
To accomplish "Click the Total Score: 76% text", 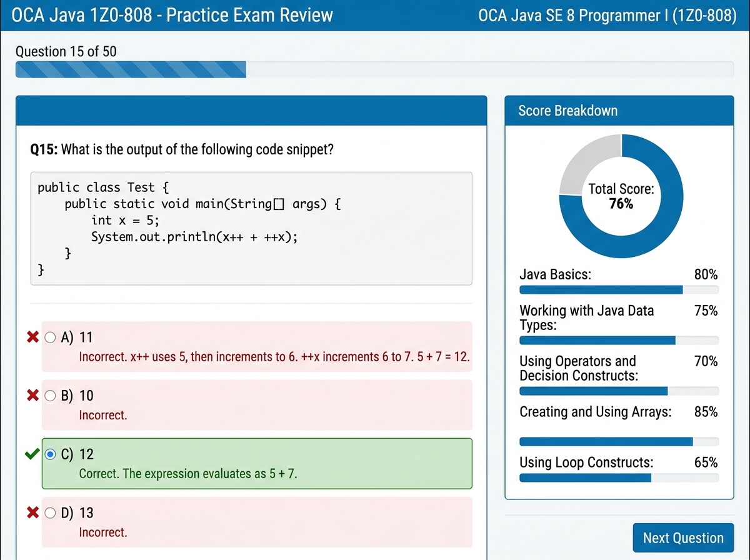I will [621, 196].
